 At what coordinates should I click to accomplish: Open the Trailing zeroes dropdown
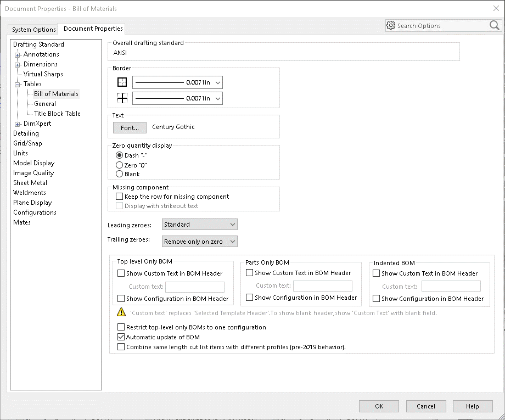click(200, 242)
